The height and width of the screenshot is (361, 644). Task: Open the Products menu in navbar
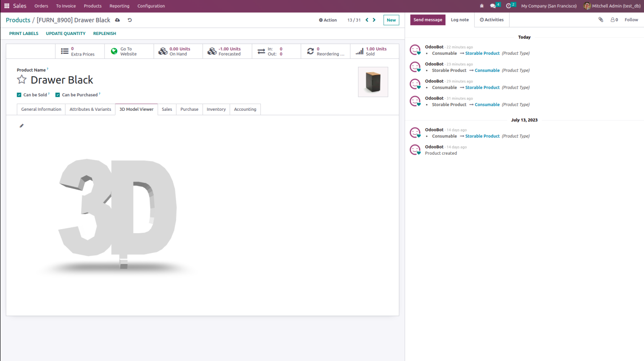click(x=93, y=6)
